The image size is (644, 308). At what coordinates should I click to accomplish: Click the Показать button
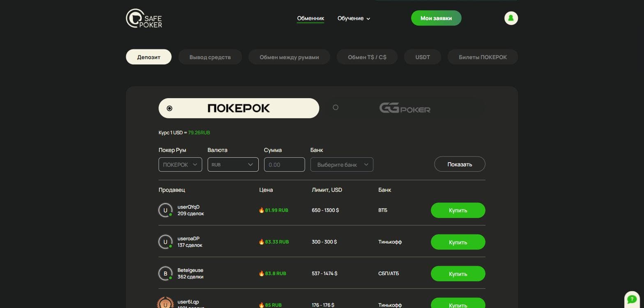pyautogui.click(x=460, y=164)
